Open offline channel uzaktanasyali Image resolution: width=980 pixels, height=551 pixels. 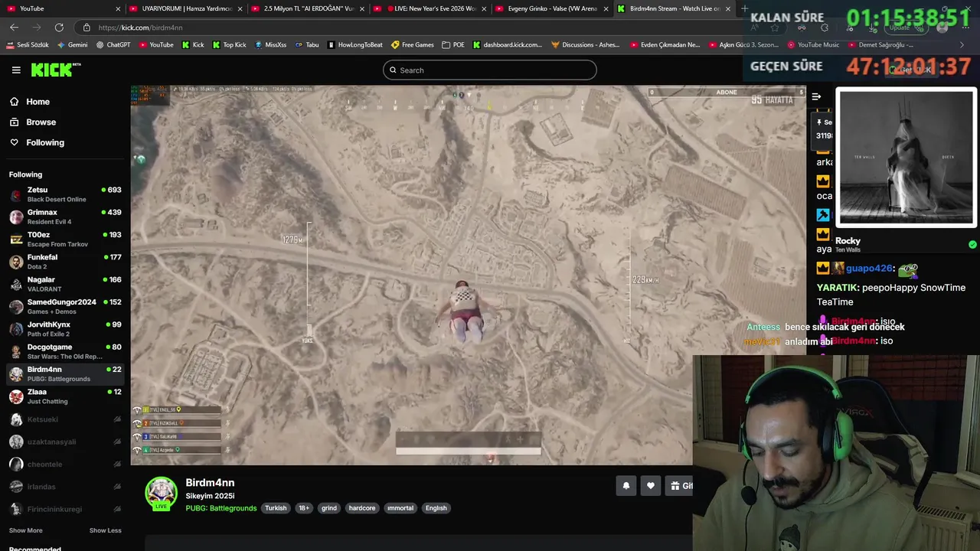pyautogui.click(x=65, y=442)
